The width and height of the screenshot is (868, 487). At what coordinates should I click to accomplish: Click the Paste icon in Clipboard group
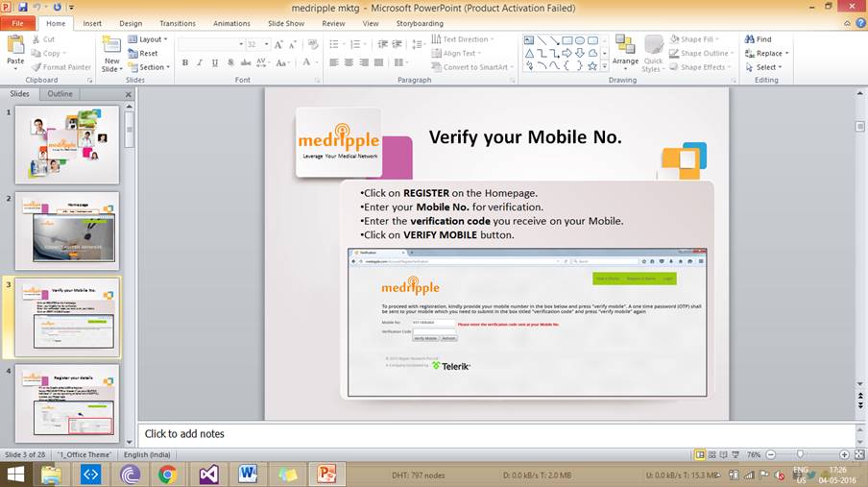15,48
